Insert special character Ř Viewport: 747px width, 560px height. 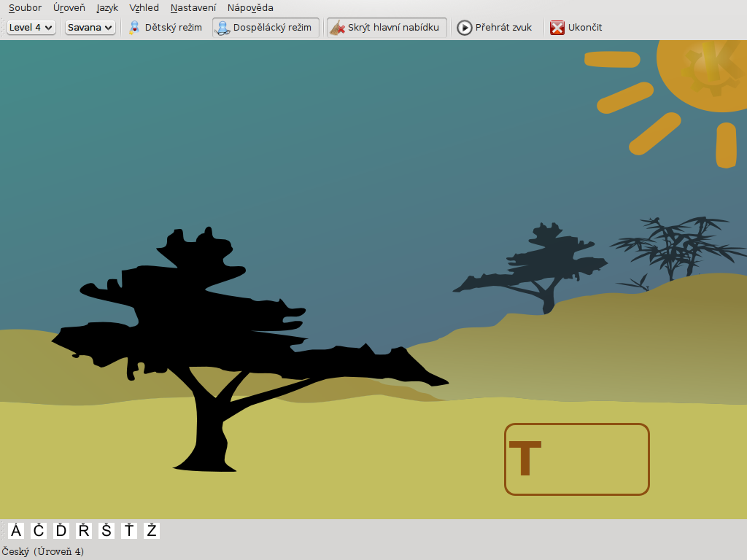click(84, 531)
